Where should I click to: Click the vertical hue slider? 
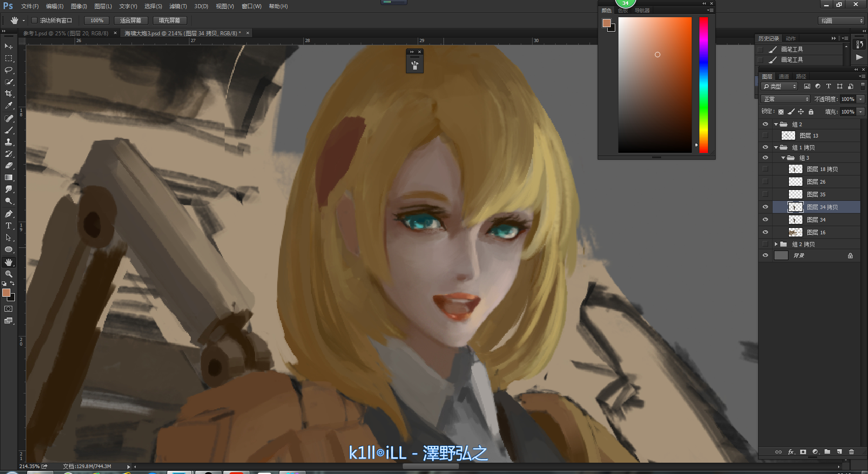click(x=703, y=85)
